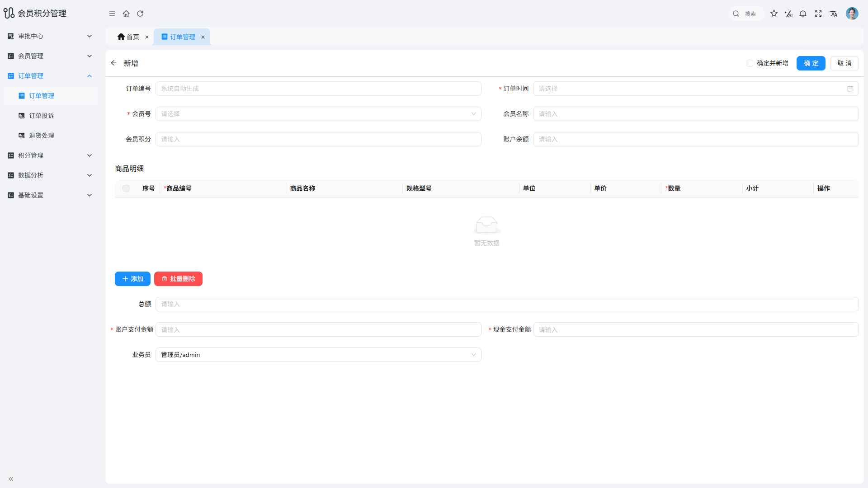Select 订单管理 submenu item
Viewport: 868px width, 488px height.
point(51,96)
